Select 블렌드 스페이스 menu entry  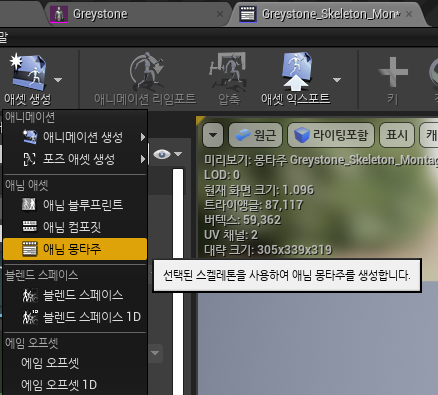click(x=75, y=295)
